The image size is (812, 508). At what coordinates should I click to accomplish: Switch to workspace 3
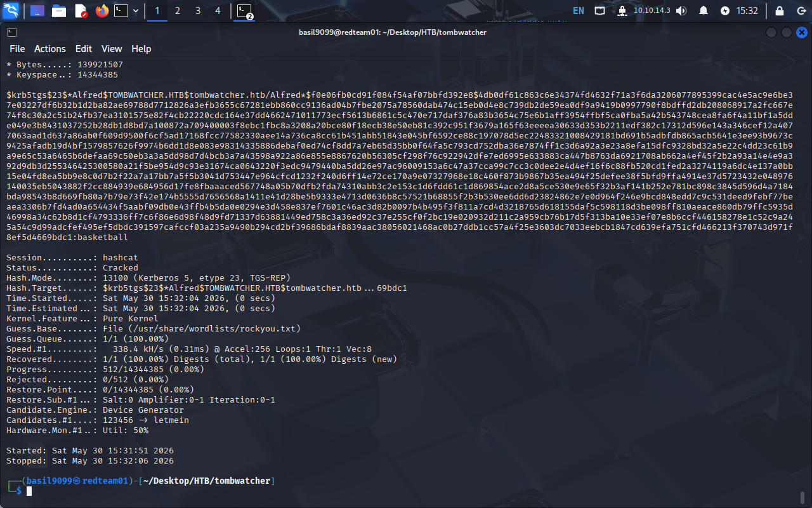click(198, 11)
